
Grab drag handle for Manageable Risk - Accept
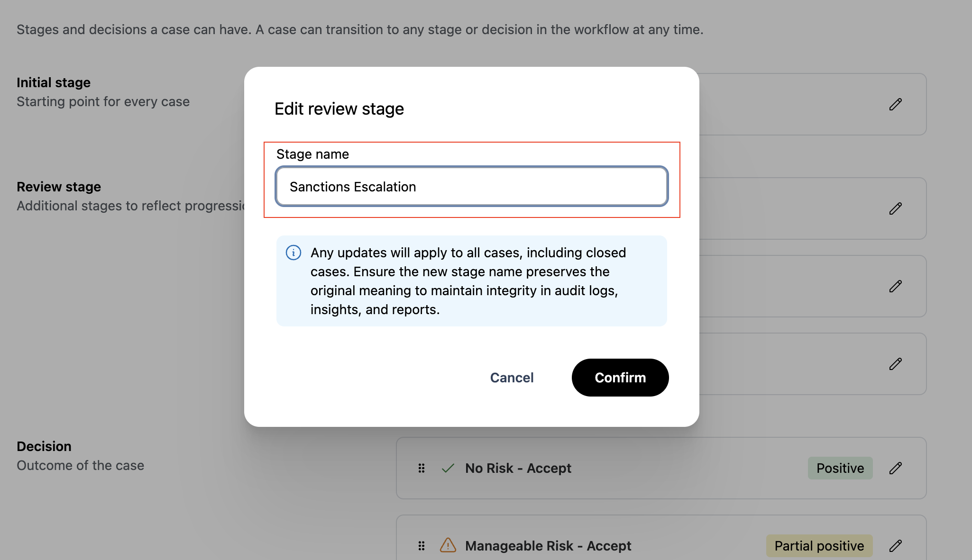422,546
